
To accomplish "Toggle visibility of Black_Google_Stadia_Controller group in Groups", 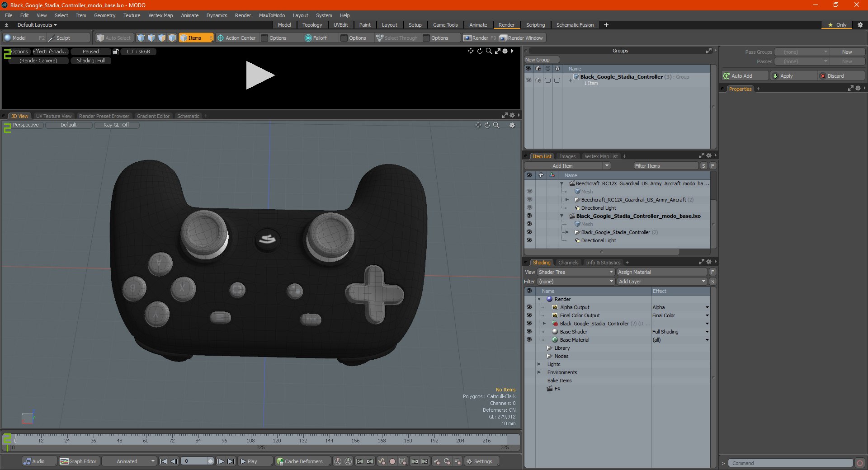I will (528, 80).
